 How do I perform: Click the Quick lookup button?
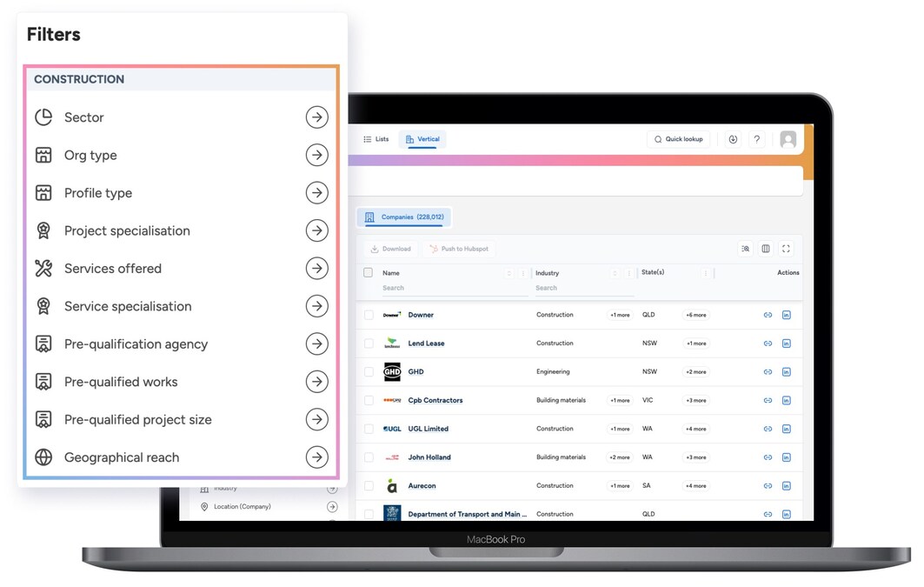(678, 139)
